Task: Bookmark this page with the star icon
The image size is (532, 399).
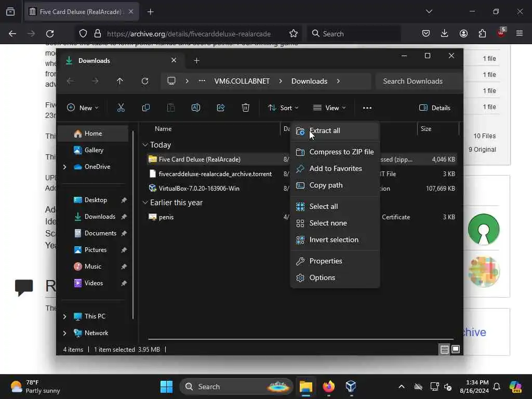Action: (x=294, y=34)
